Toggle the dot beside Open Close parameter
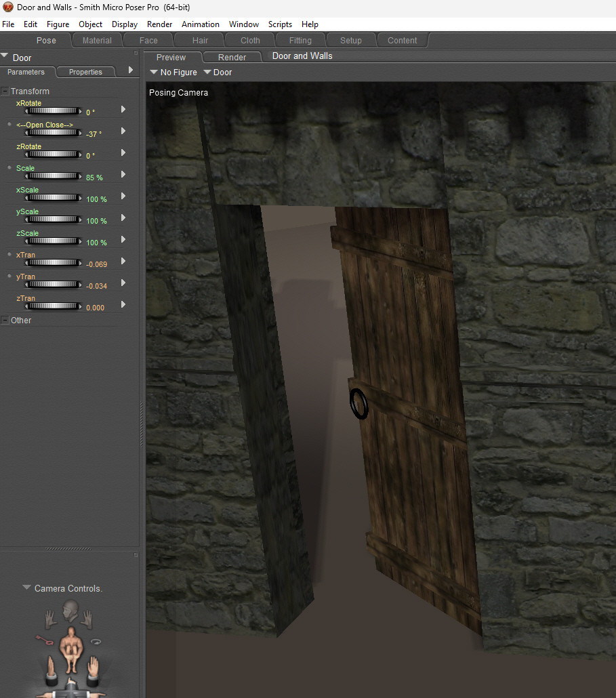This screenshot has height=698, width=616. pos(9,124)
